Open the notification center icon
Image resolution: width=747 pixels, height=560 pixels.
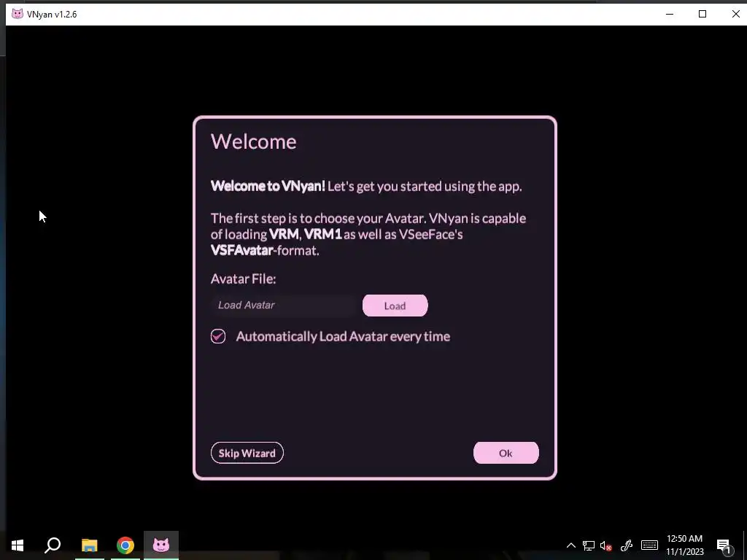(x=724, y=545)
